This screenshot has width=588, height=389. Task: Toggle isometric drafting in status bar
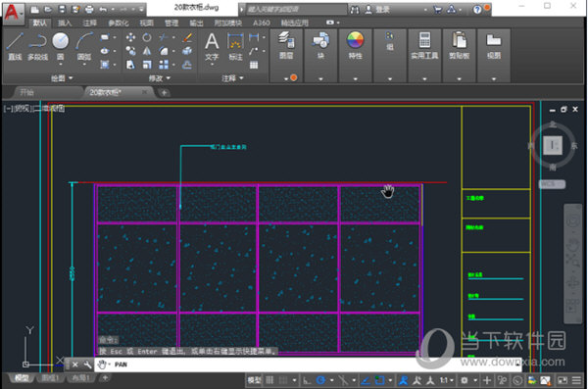(x=343, y=380)
